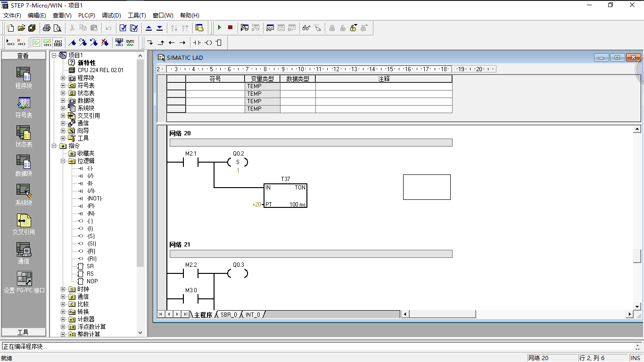The width and height of the screenshot is (644, 362).
Task: Toggle POU comments display in toolbar
Action: tap(36, 42)
